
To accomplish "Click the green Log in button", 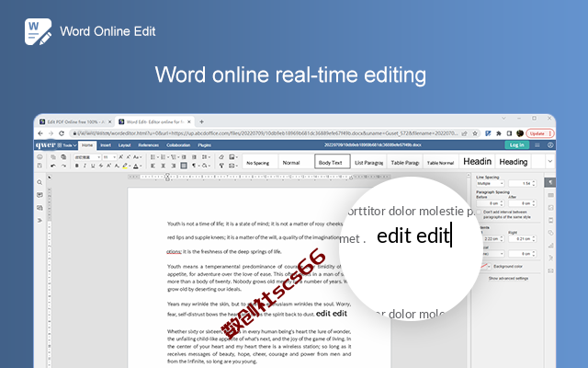I will (x=516, y=145).
